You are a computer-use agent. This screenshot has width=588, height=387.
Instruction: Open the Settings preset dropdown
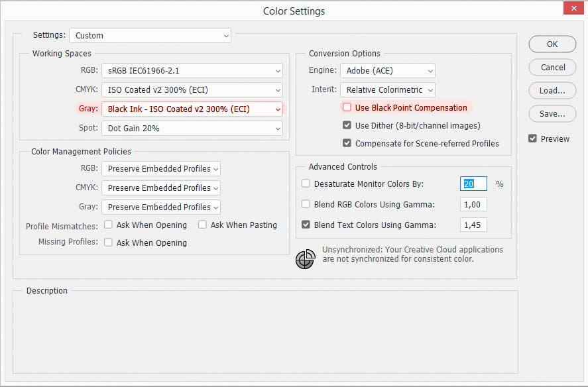[x=151, y=36]
